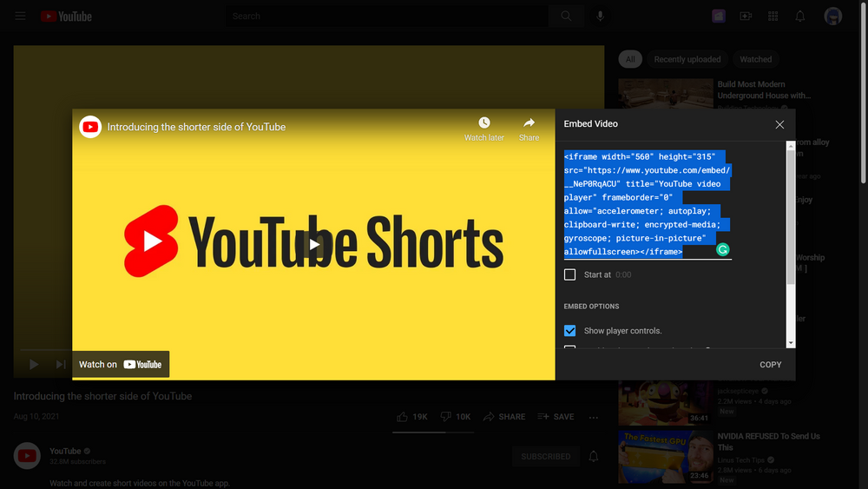Open the YouTube channel avatar
This screenshot has width=868, height=489.
27,456
